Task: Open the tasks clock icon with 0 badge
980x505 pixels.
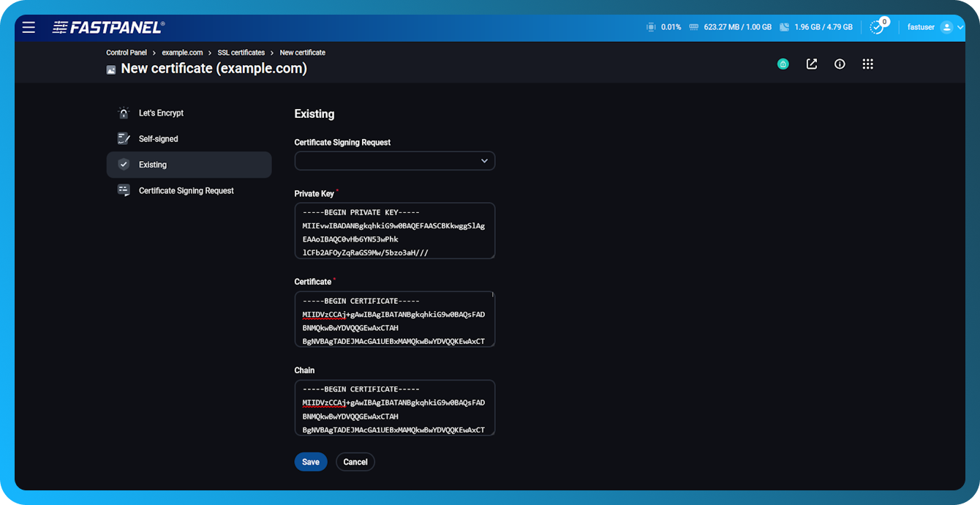Action: coord(877,26)
